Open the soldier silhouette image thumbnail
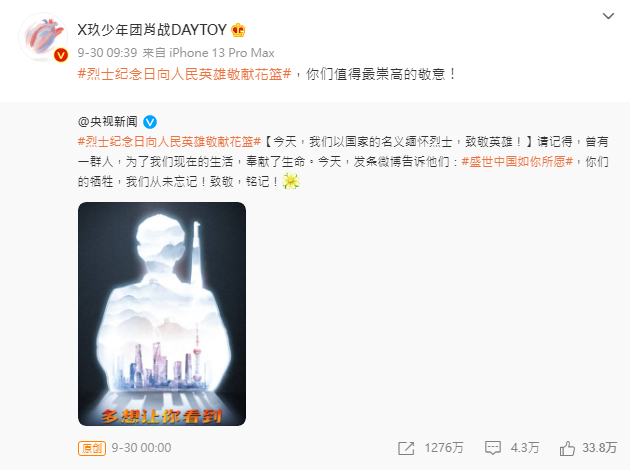 tap(162, 314)
